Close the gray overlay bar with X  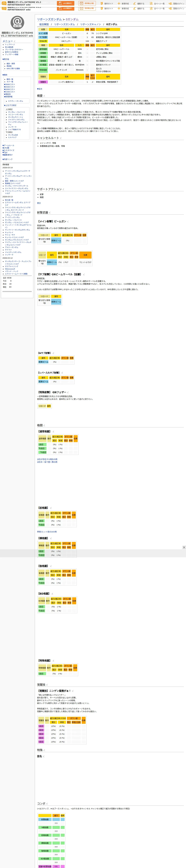point(184,548)
